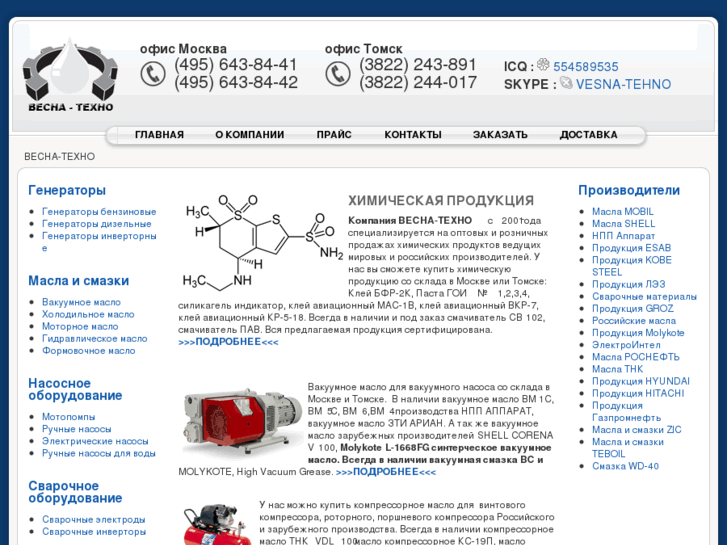Open the VESNA-TEHNO Skype link

[x=623, y=84]
